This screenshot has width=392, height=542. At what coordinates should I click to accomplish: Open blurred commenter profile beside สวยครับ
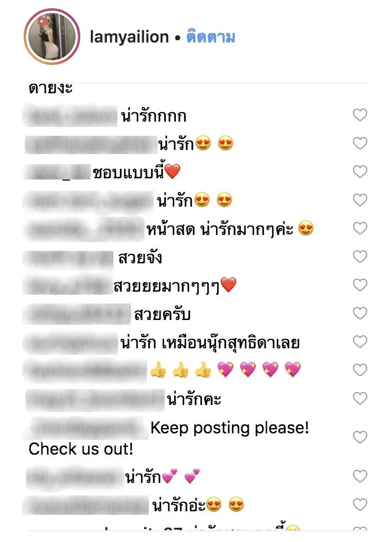pyautogui.click(x=77, y=314)
